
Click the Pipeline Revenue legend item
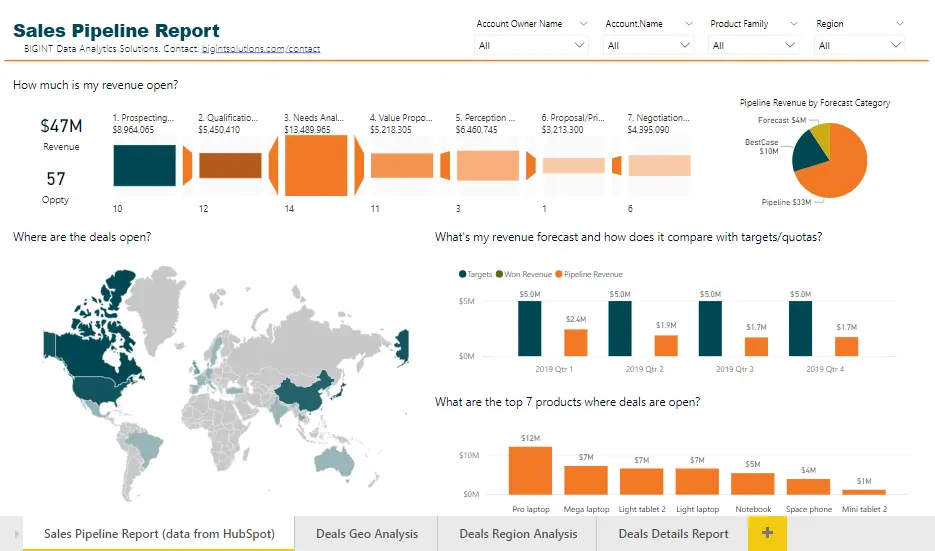pyautogui.click(x=594, y=274)
